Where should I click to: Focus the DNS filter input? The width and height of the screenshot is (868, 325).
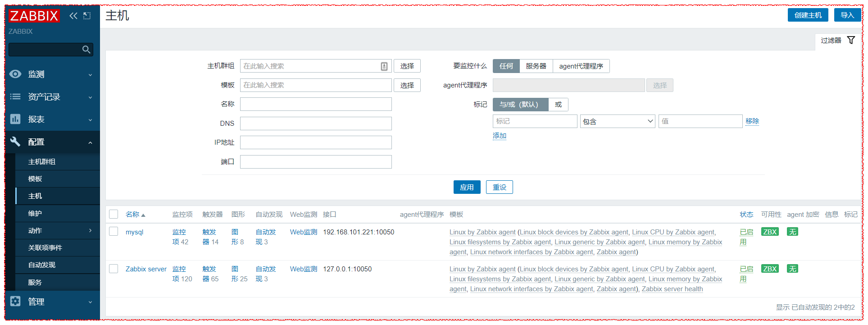coord(316,124)
